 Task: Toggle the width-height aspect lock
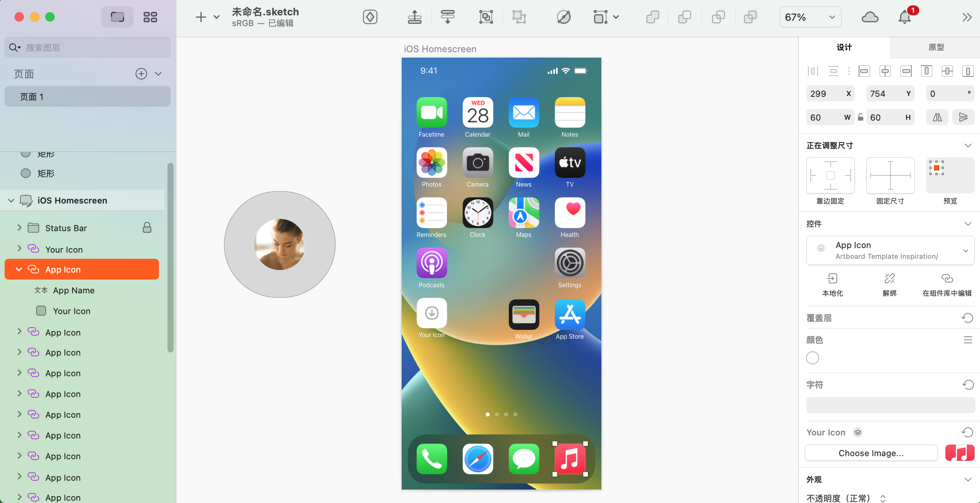tap(861, 117)
